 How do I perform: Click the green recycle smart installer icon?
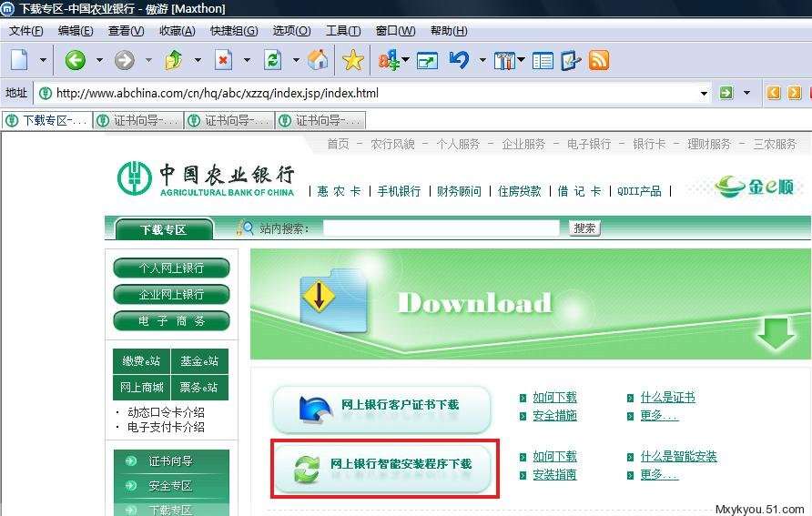307,469
